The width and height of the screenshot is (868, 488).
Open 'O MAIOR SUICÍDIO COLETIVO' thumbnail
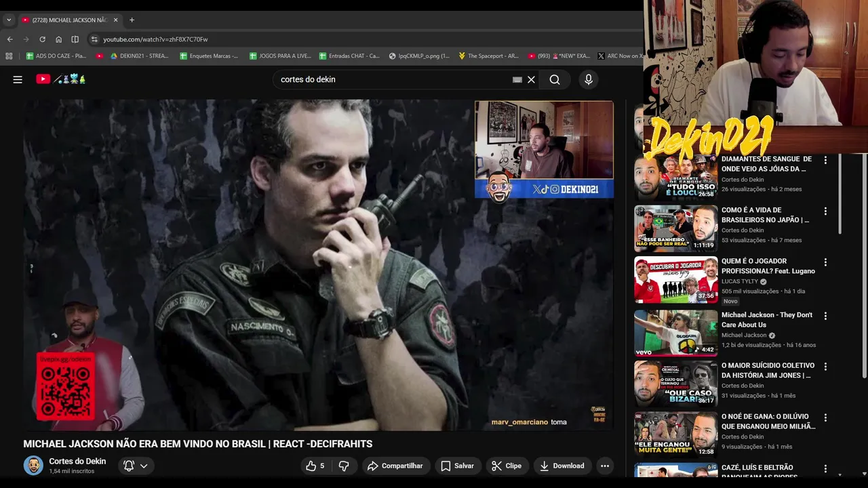click(x=675, y=384)
